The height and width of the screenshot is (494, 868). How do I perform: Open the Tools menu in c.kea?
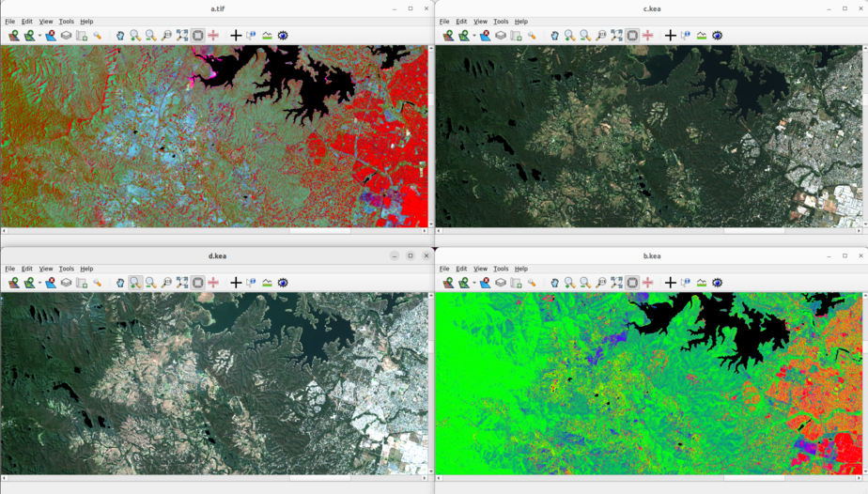[501, 22]
